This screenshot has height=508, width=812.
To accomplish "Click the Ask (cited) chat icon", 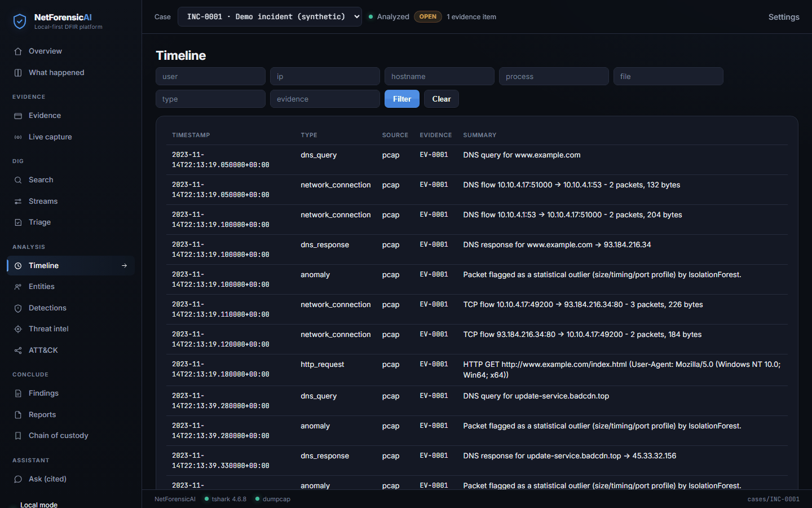I will pos(18,479).
